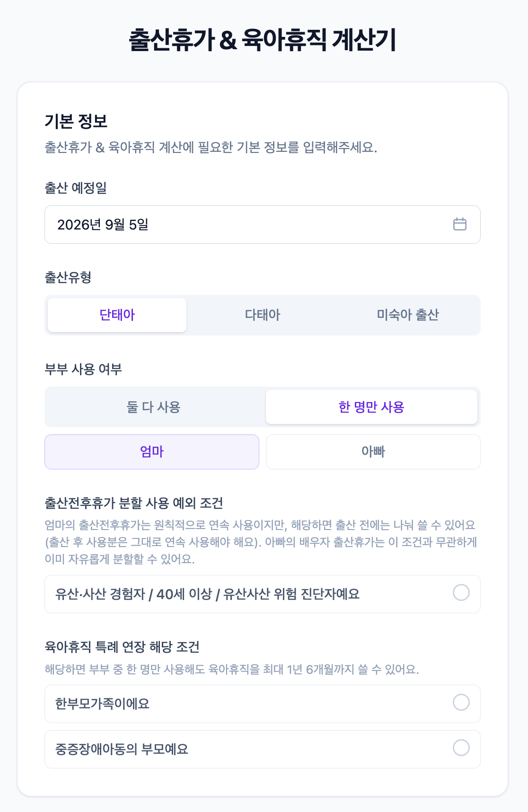
Task: Choose the 엄마 button
Action: pos(152,452)
